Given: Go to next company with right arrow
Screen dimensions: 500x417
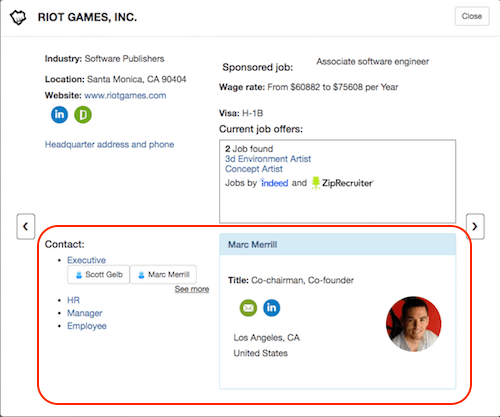Looking at the screenshot, I should pos(475,226).
